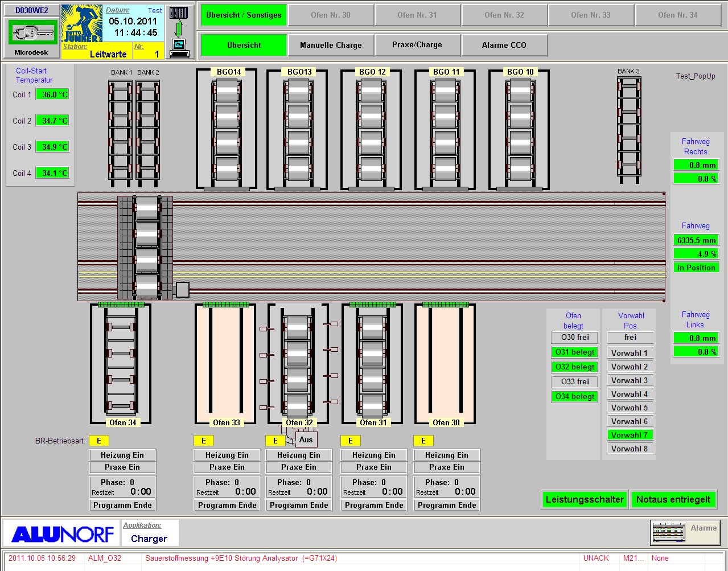
Task: Select the BGO14 coil rack graphic
Action: click(227, 130)
